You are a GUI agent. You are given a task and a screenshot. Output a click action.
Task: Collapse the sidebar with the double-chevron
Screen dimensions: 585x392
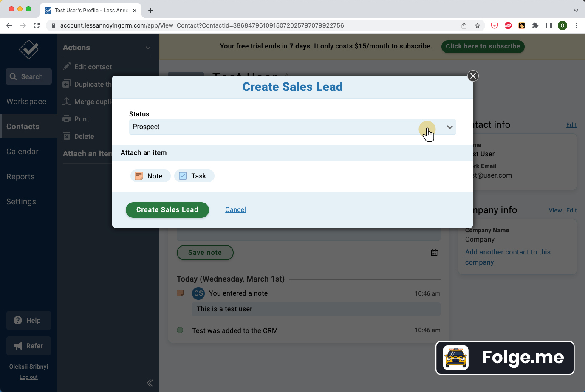(x=150, y=383)
